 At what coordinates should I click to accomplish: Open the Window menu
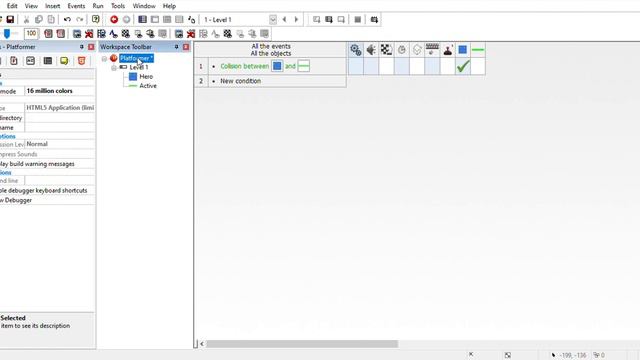[x=144, y=6]
